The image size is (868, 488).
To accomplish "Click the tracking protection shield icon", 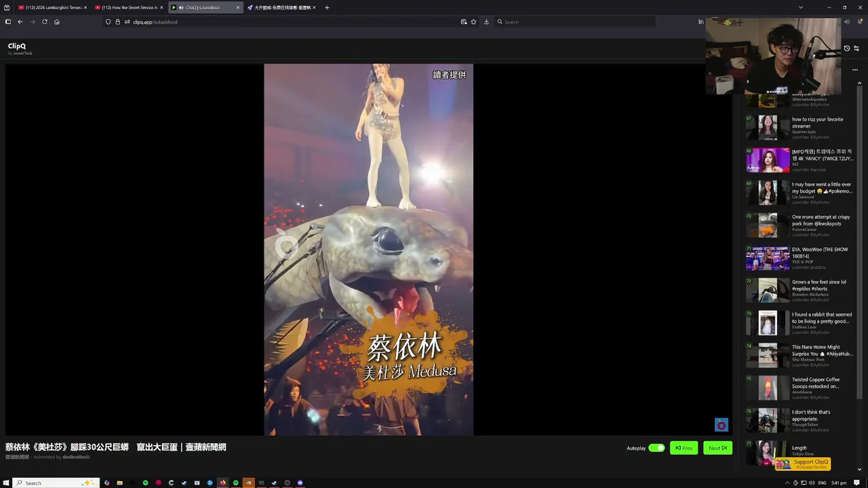I will pos(108,22).
